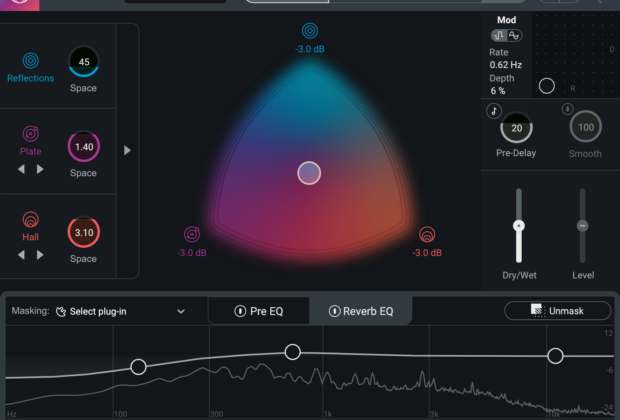Open the Reverb EQ tab

click(x=368, y=311)
